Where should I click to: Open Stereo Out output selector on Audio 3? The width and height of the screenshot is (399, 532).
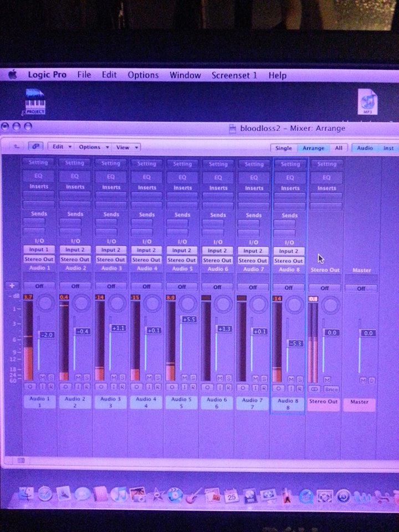(x=111, y=259)
